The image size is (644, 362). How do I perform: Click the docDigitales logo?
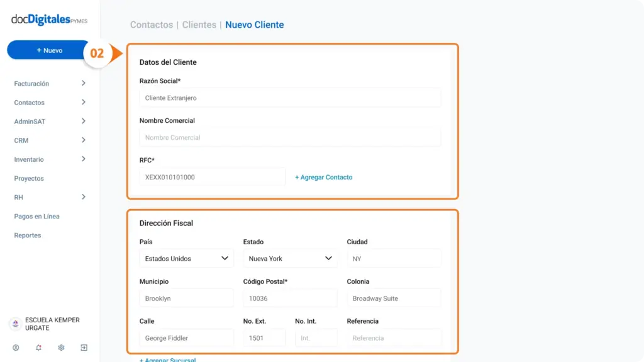tap(49, 20)
